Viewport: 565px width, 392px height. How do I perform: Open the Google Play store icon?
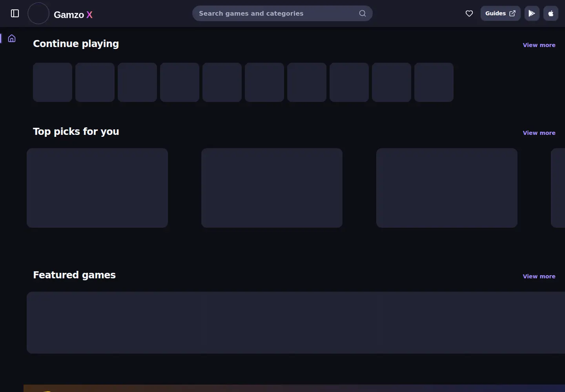coord(532,13)
